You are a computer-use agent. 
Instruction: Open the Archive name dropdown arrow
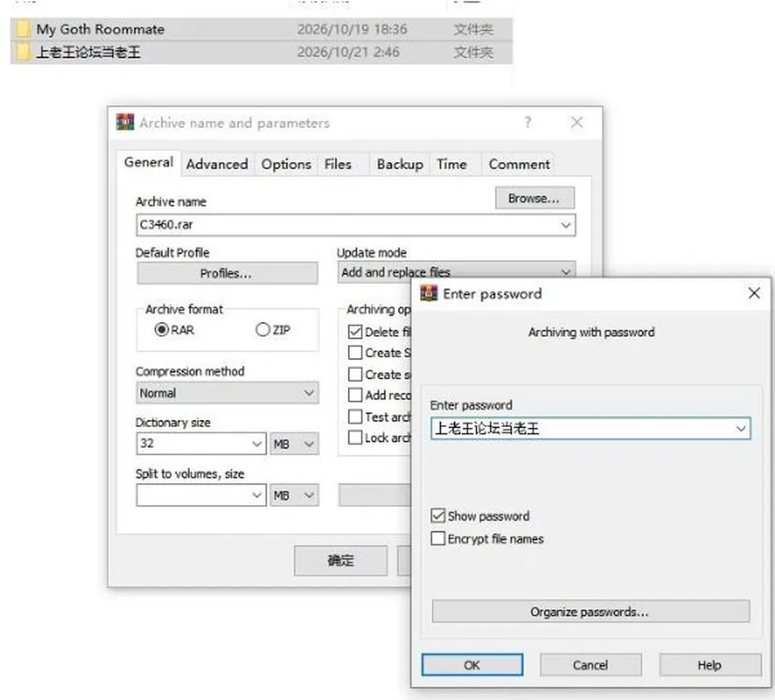566,225
